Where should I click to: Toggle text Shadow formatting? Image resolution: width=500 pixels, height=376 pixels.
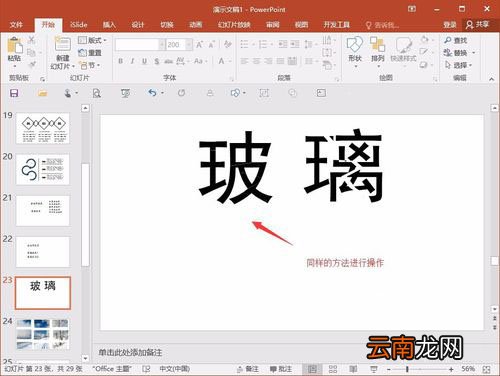tap(156, 61)
